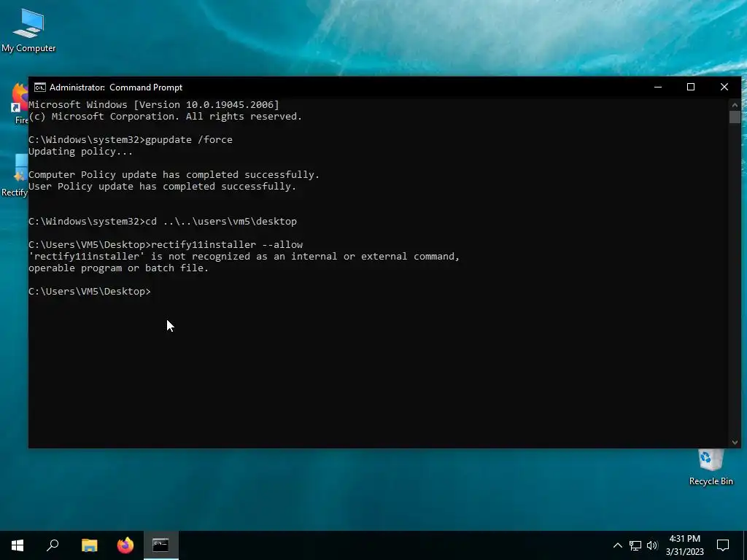Open the taskbar clock and date

click(684, 545)
